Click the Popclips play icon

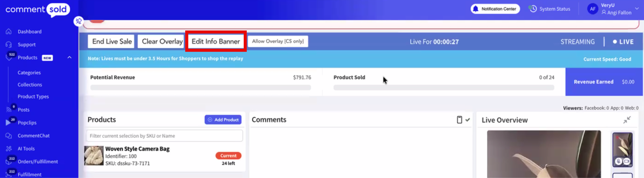(8, 123)
